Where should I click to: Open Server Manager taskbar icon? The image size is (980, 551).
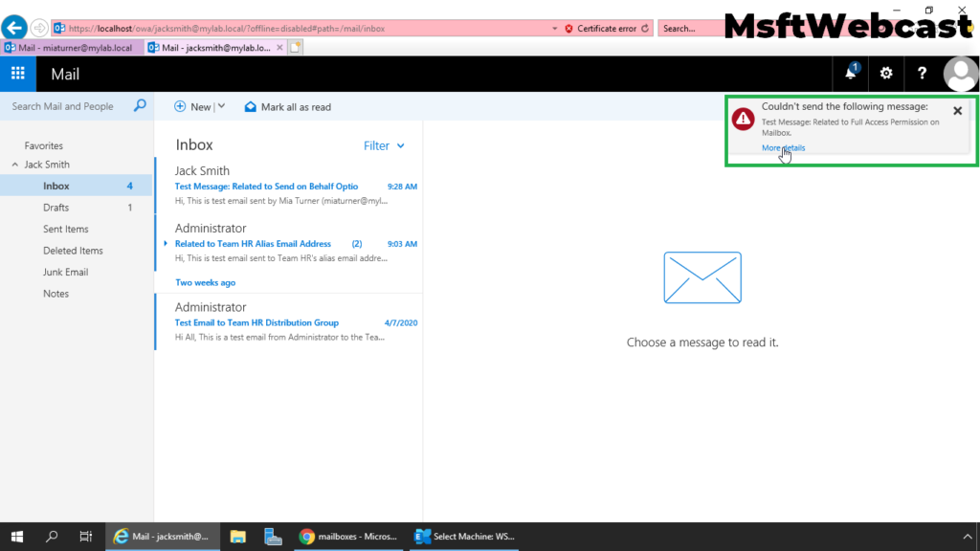[273, 537]
